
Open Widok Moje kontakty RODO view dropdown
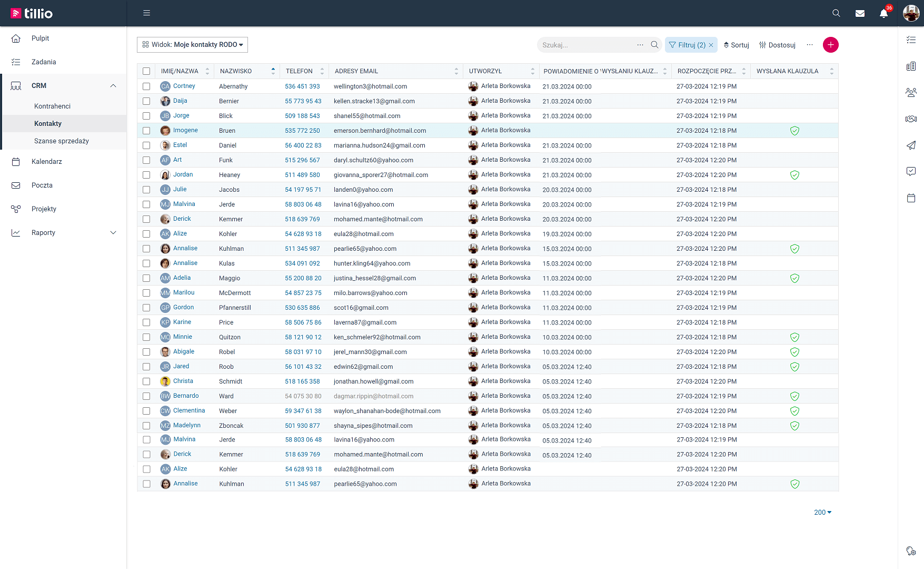click(x=192, y=45)
